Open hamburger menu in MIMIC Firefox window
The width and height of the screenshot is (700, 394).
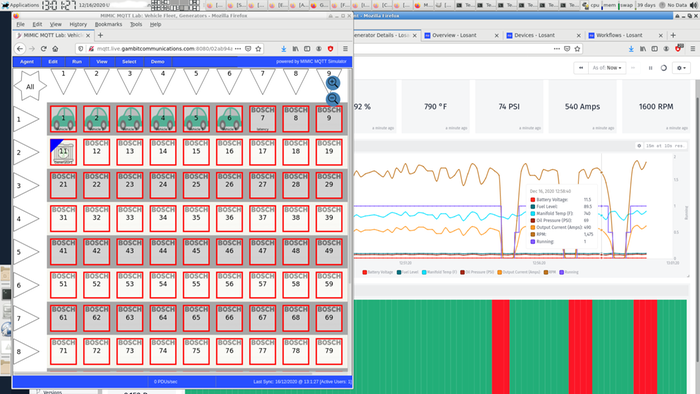pyautogui.click(x=345, y=49)
